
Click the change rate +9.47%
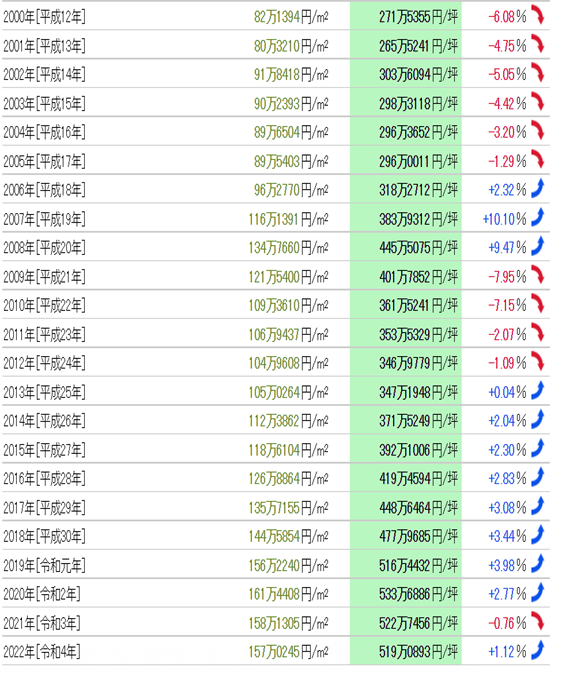pos(507,248)
